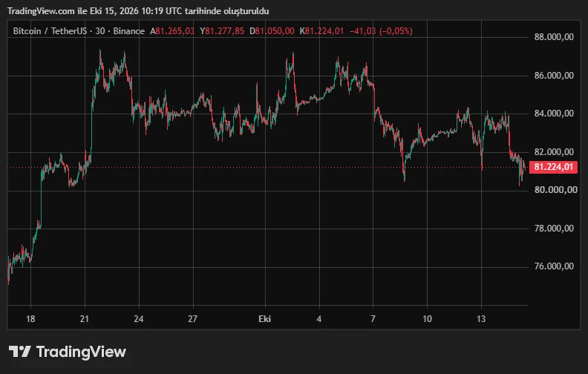Click the TradingView.com creation timestamp caption
The image size is (588, 374).
click(138, 11)
